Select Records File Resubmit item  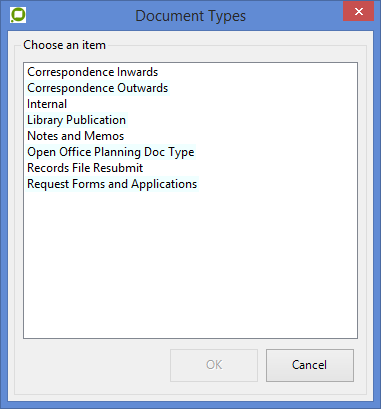coord(85,168)
